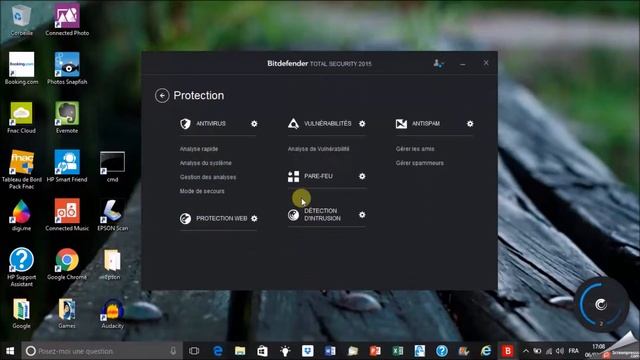Click the Cortana search box

pos(101,351)
